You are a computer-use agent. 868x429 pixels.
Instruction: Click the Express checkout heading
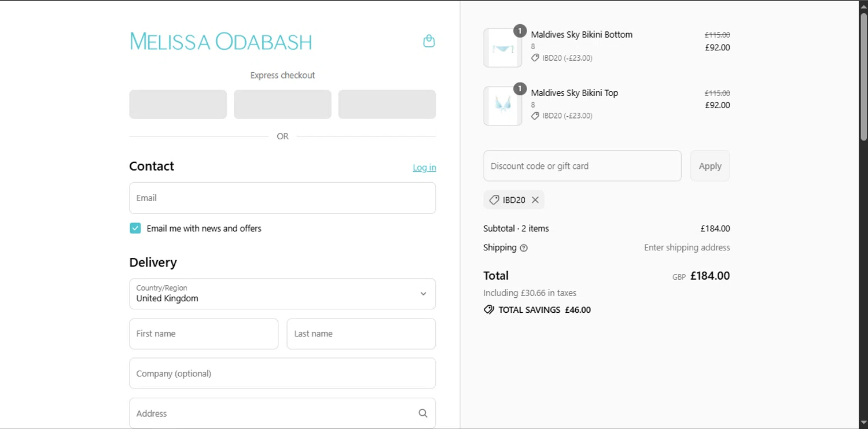pos(282,75)
